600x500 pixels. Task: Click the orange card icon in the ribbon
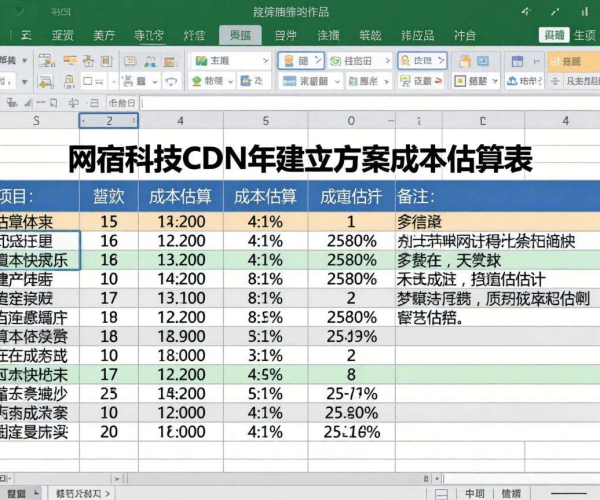tap(70, 60)
